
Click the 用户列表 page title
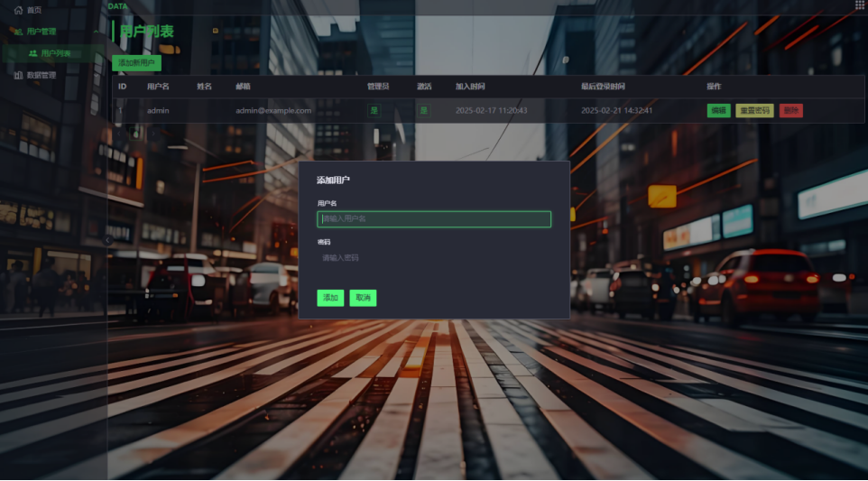pos(147,32)
